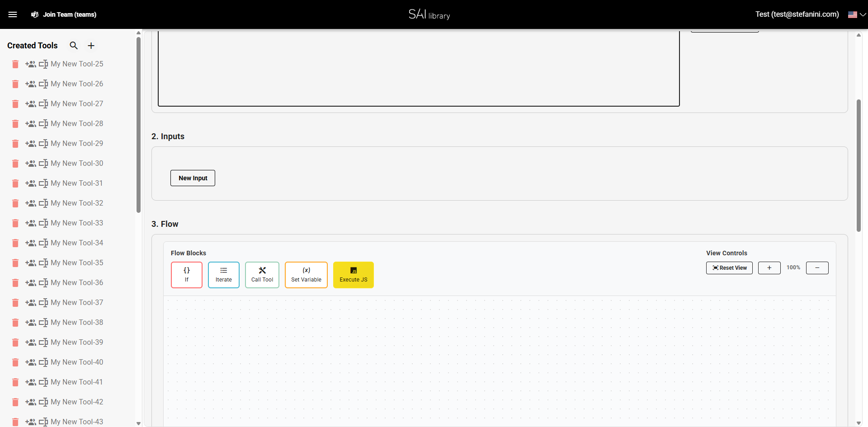Screen dimensions: 868x427
Task: Share My New Tool-33 with users
Action: tap(31, 223)
